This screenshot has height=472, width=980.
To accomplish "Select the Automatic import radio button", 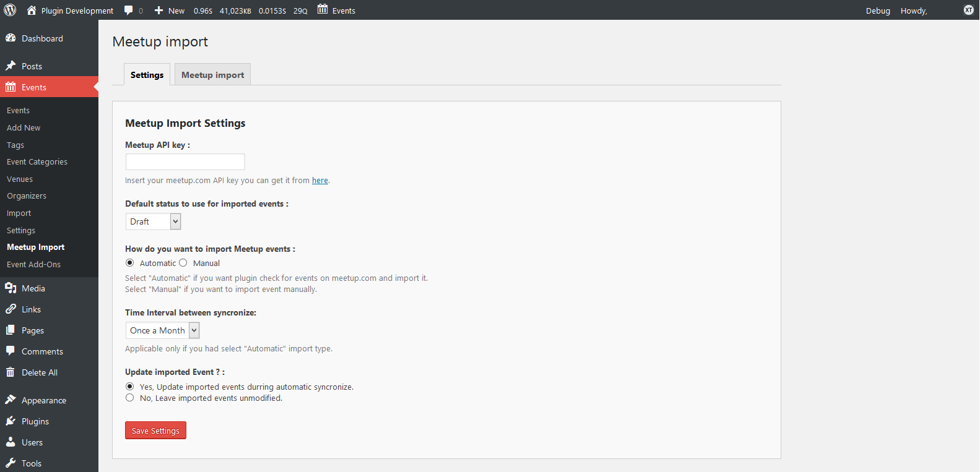I will (130, 263).
